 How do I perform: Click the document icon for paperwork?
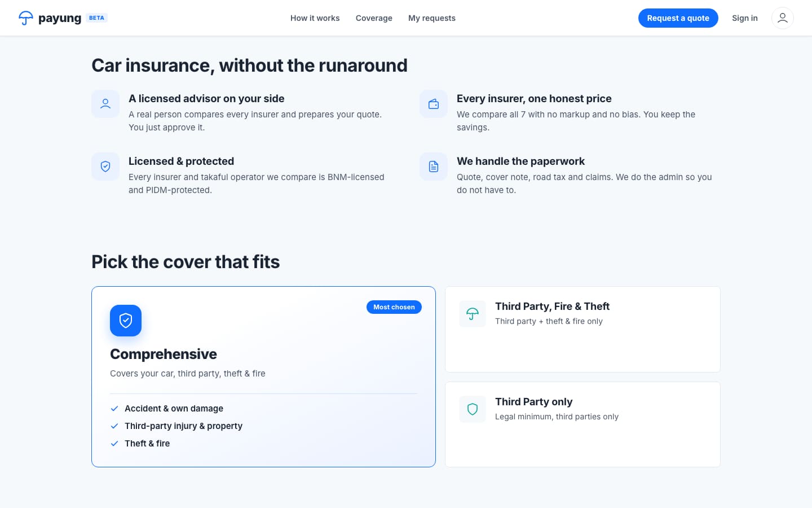[x=434, y=167]
